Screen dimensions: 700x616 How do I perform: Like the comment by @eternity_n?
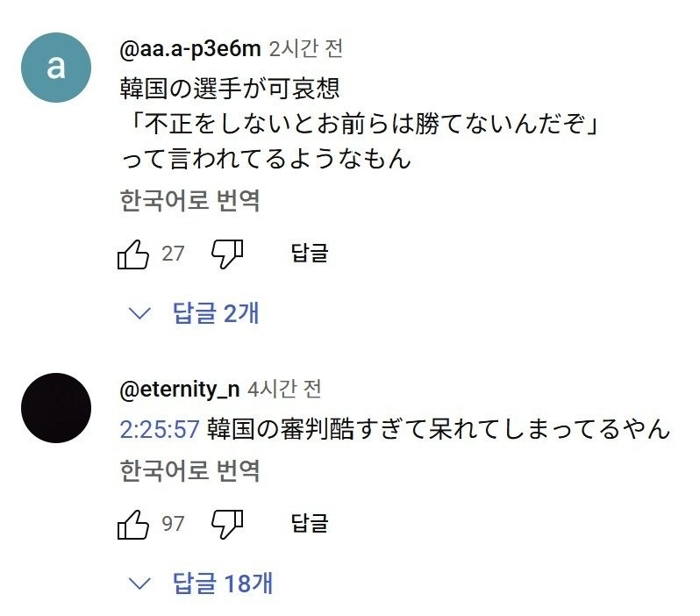[133, 524]
